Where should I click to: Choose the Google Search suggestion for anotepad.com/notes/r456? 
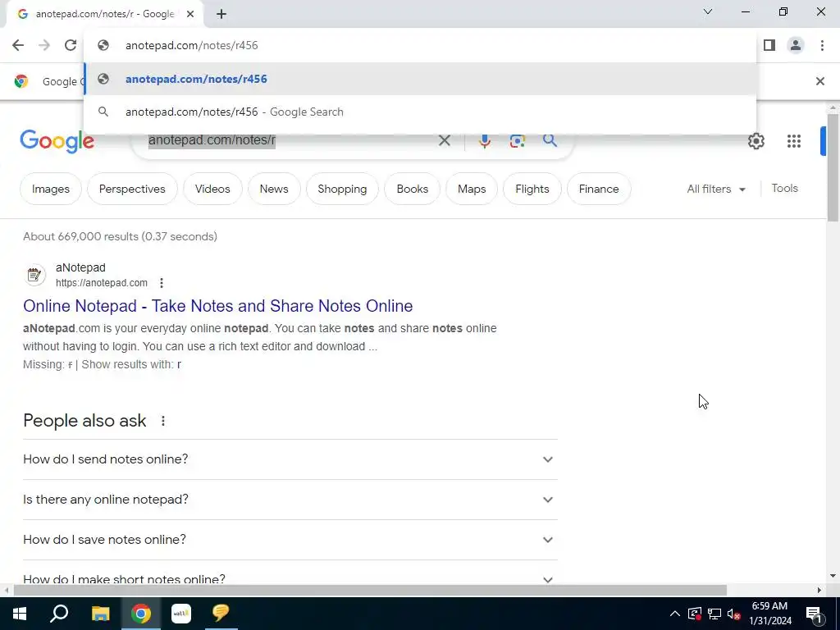[x=420, y=112]
